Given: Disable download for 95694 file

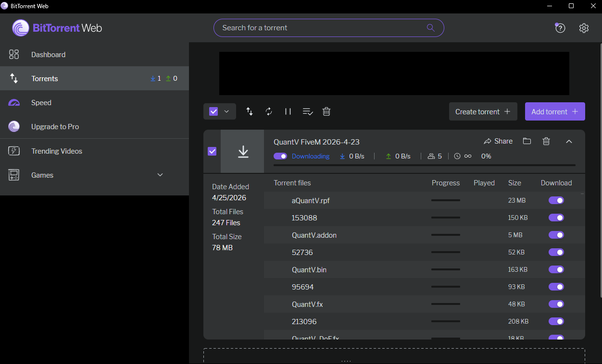Looking at the screenshot, I should point(556,287).
